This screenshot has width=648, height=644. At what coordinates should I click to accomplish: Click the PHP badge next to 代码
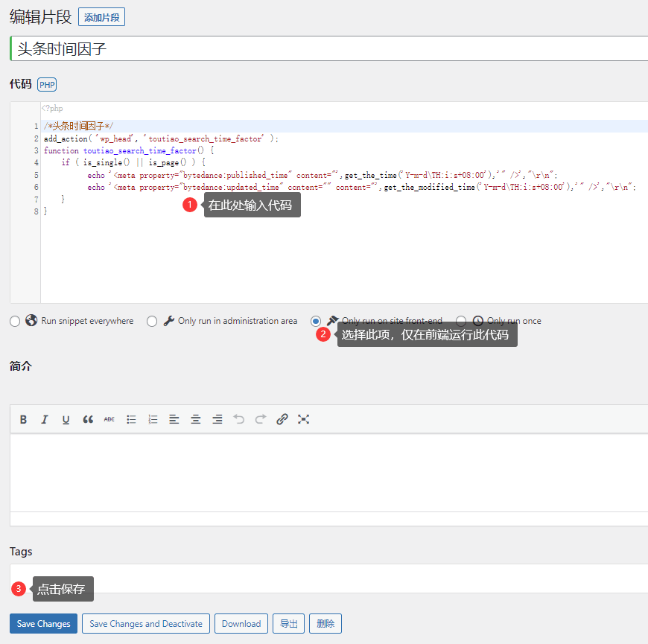(x=47, y=85)
